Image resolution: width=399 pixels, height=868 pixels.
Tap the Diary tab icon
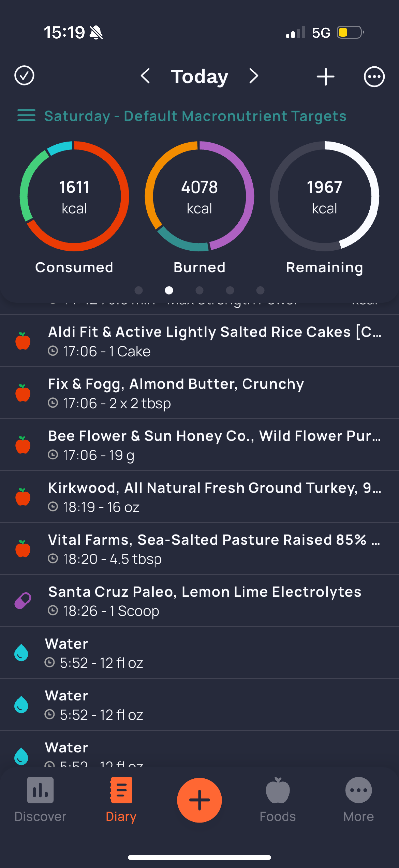(121, 790)
